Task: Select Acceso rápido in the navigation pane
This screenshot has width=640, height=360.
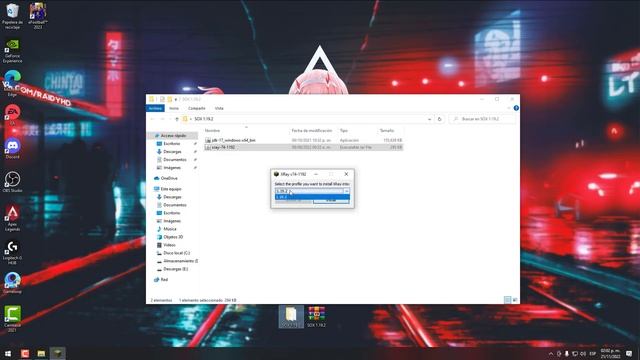Action: tap(173, 136)
